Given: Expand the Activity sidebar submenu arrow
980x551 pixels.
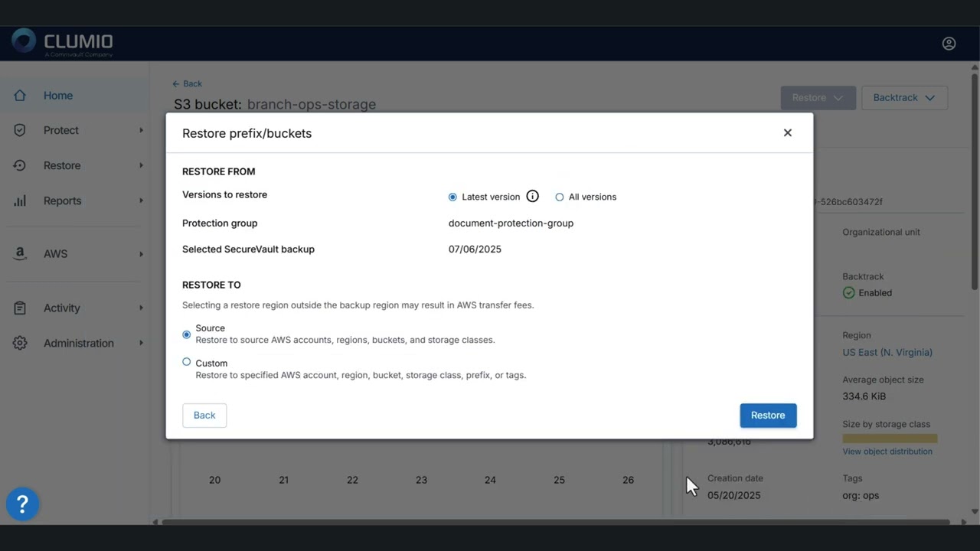Looking at the screenshot, I should pos(141,308).
